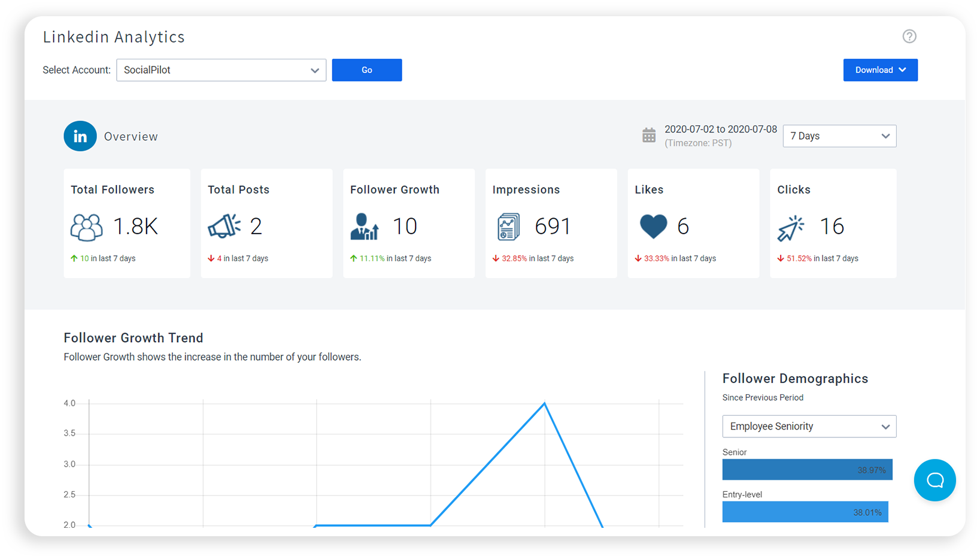Click the Go button
Screen dimensions: 980x559
click(367, 70)
